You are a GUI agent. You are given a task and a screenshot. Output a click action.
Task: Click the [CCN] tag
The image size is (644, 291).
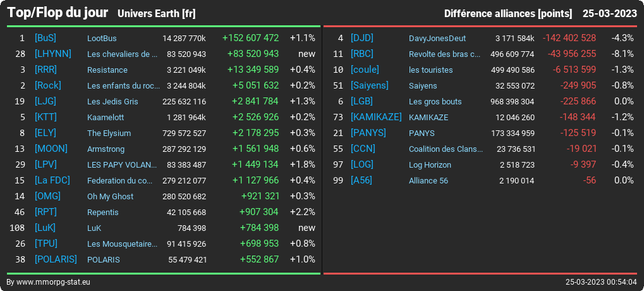(x=363, y=149)
